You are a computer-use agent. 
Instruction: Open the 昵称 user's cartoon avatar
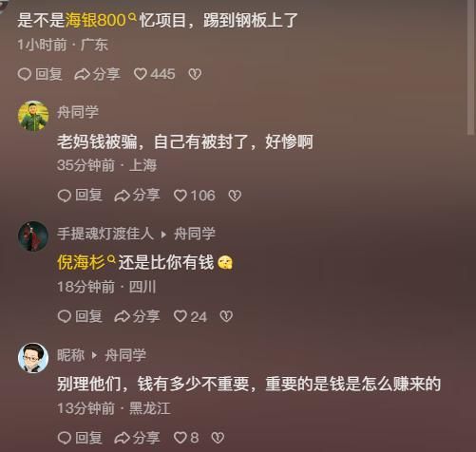33,358
